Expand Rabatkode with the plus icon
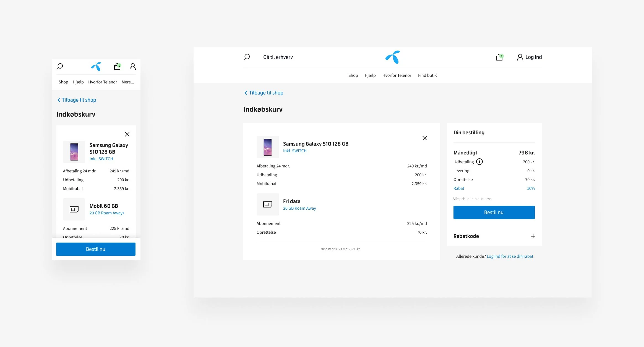 tap(533, 236)
